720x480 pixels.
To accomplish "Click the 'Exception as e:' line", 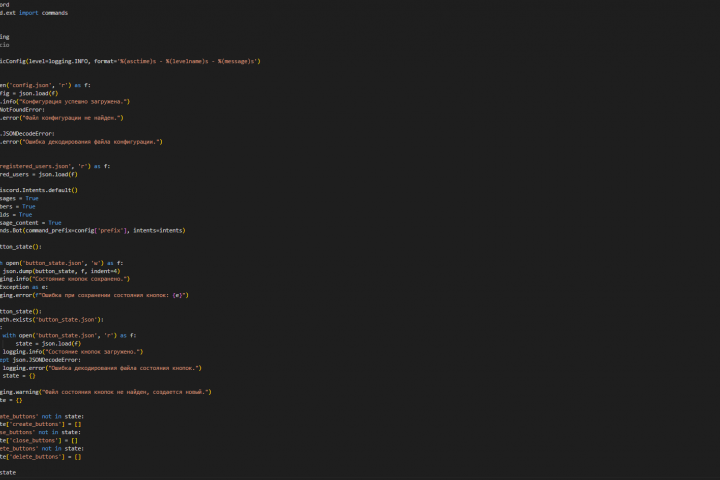I will click(24, 287).
